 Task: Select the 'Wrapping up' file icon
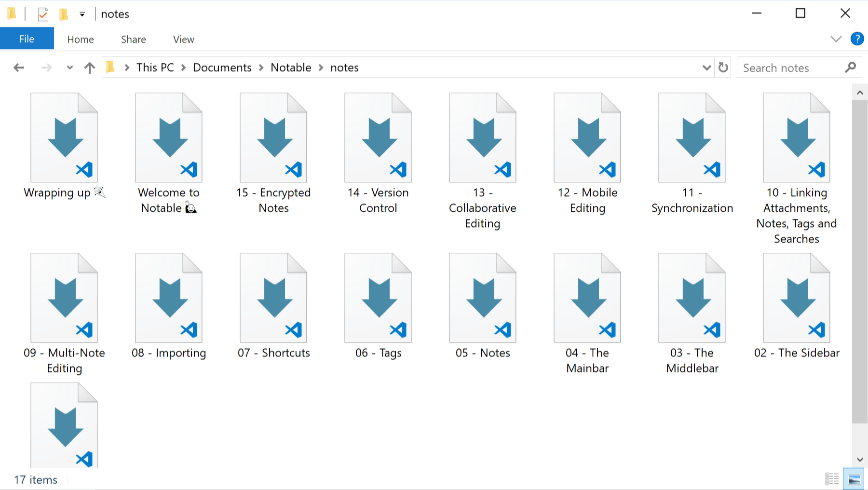[64, 137]
